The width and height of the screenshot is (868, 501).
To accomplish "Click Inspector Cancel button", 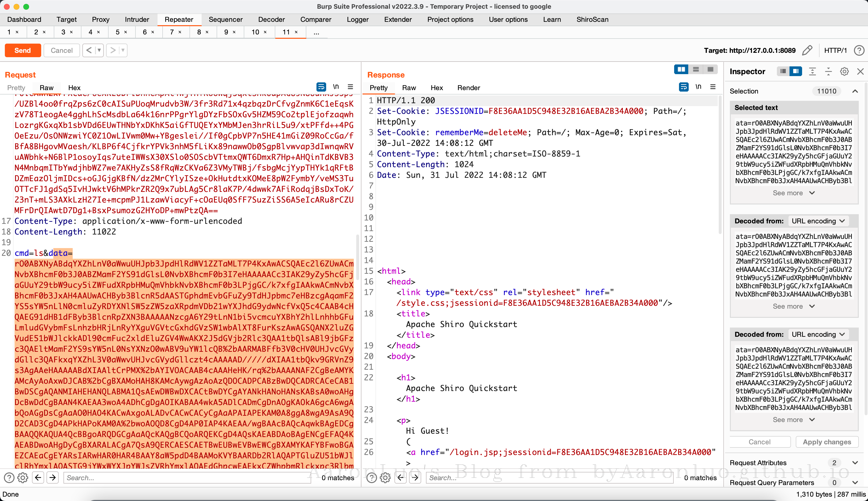I will click(760, 442).
